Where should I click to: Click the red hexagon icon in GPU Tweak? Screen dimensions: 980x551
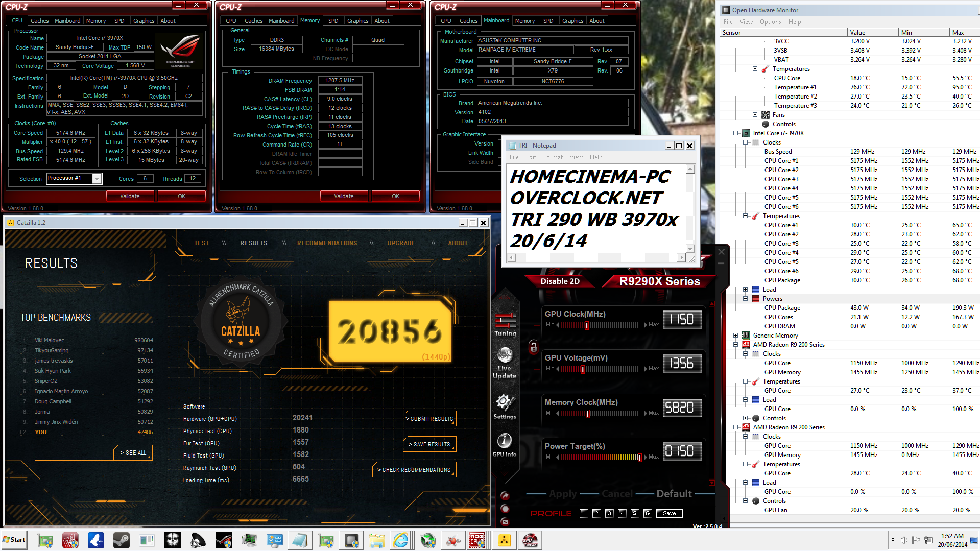(505, 509)
